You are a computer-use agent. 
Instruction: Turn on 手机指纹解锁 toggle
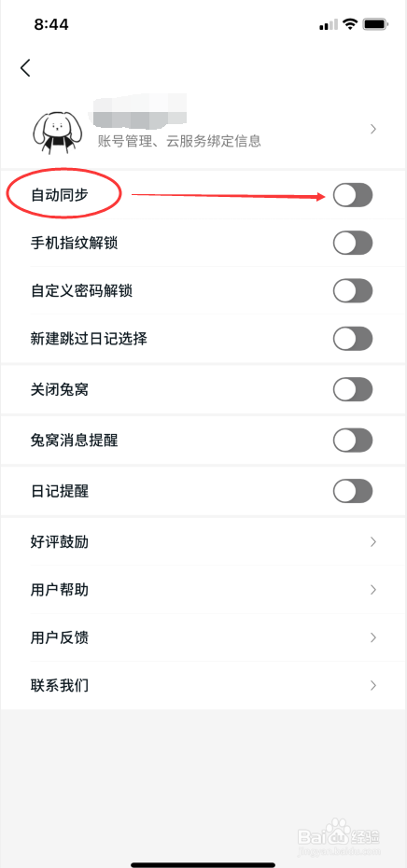point(353,243)
